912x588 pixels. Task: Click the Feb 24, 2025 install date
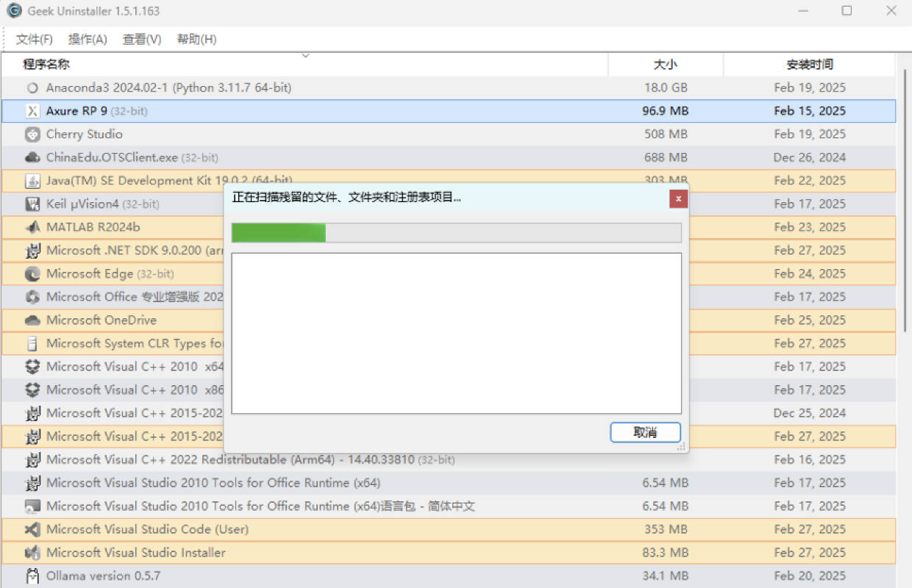810,273
